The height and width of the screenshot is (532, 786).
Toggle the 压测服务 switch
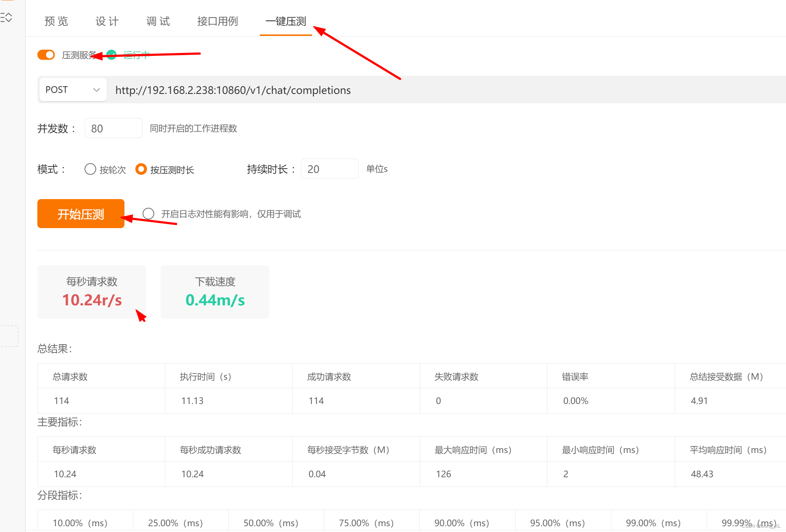click(x=46, y=55)
